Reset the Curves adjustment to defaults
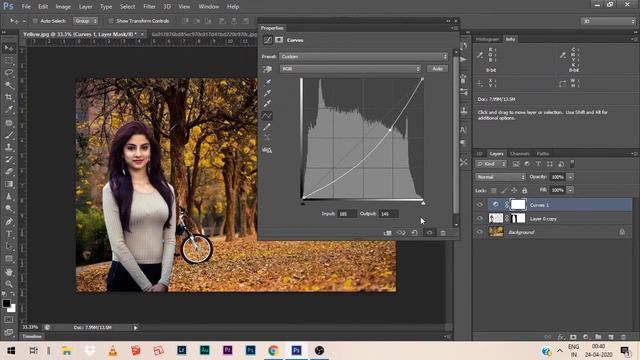 coord(415,233)
